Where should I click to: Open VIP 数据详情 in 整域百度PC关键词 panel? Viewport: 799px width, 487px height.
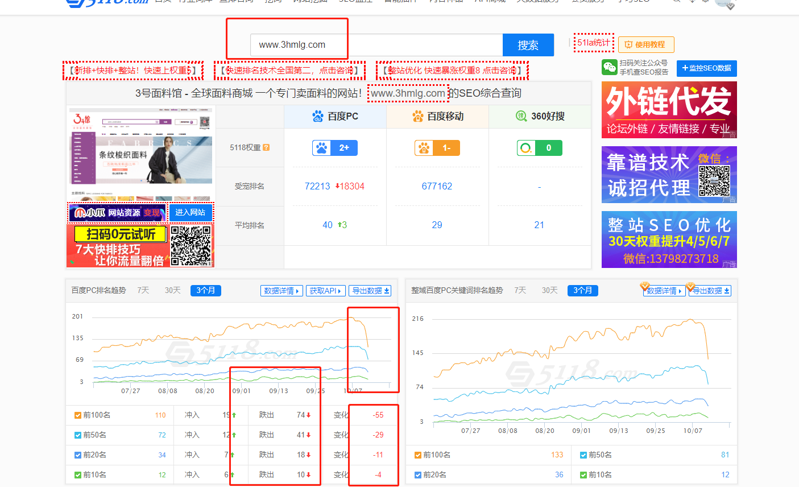point(664,291)
